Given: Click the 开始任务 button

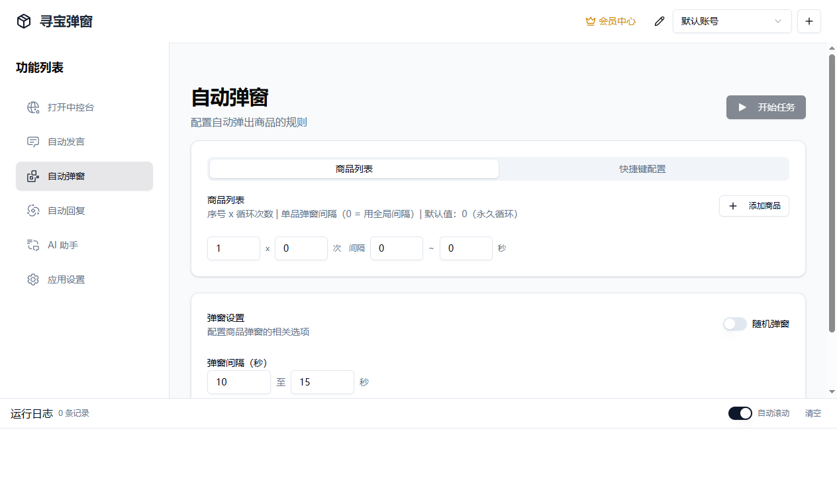Looking at the screenshot, I should tap(766, 107).
